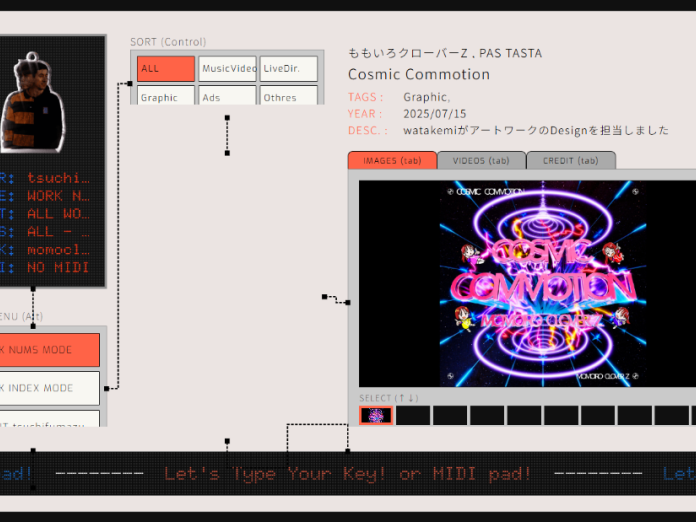The height and width of the screenshot is (522, 696).
Task: Open the VIDEOS tab
Action: 482,161
